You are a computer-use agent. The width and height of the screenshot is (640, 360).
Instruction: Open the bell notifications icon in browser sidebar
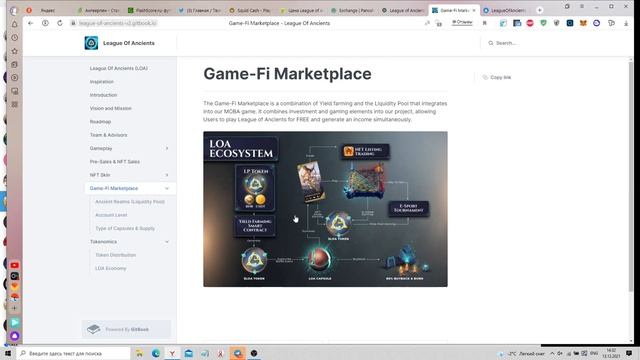click(15, 24)
